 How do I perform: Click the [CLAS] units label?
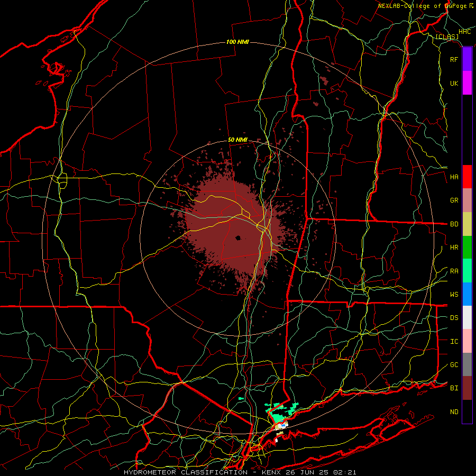click(x=447, y=36)
